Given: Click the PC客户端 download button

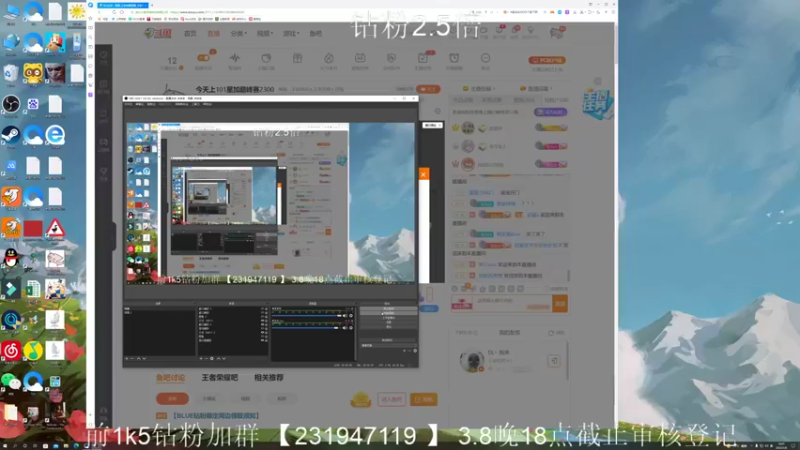Looking at the screenshot, I should (547, 60).
